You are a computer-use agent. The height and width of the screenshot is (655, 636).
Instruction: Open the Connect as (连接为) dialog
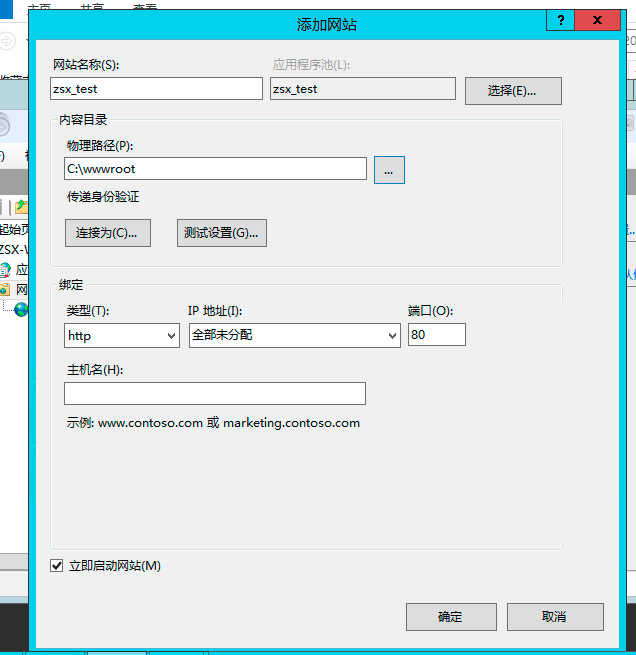coord(108,233)
